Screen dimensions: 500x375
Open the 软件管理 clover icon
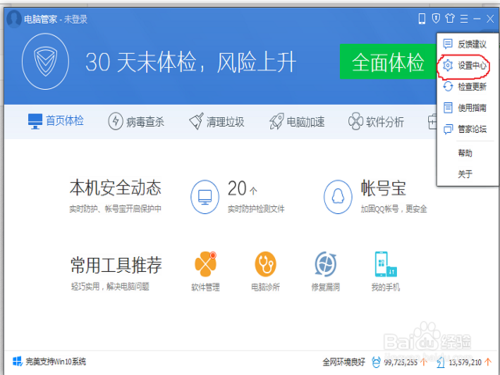[205, 264]
